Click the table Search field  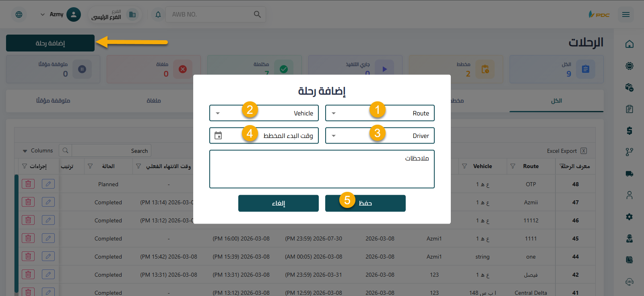click(x=111, y=151)
